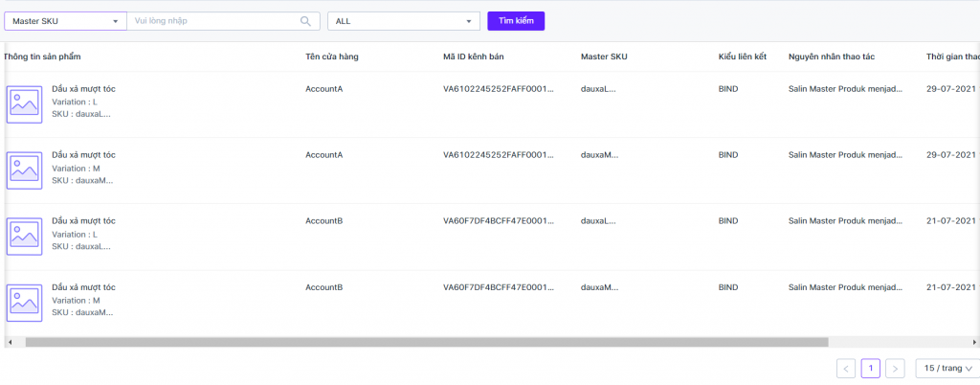Open product image for AccountB Variation M

coord(24,304)
